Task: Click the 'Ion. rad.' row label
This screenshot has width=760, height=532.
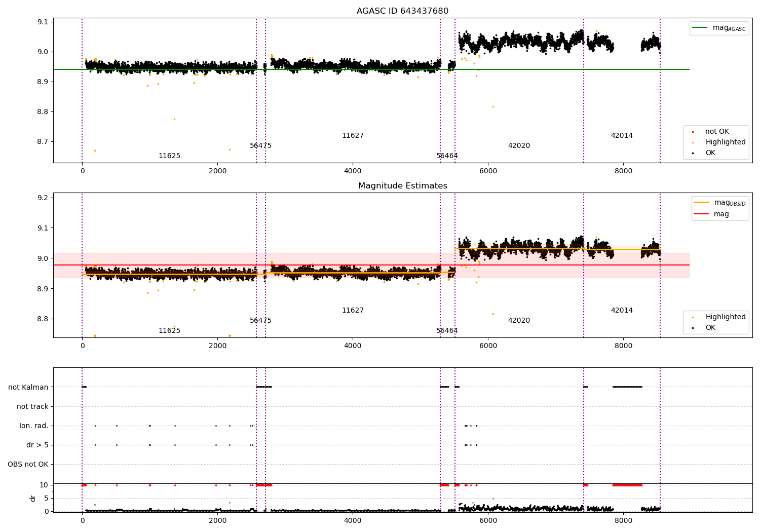Action: click(x=34, y=426)
